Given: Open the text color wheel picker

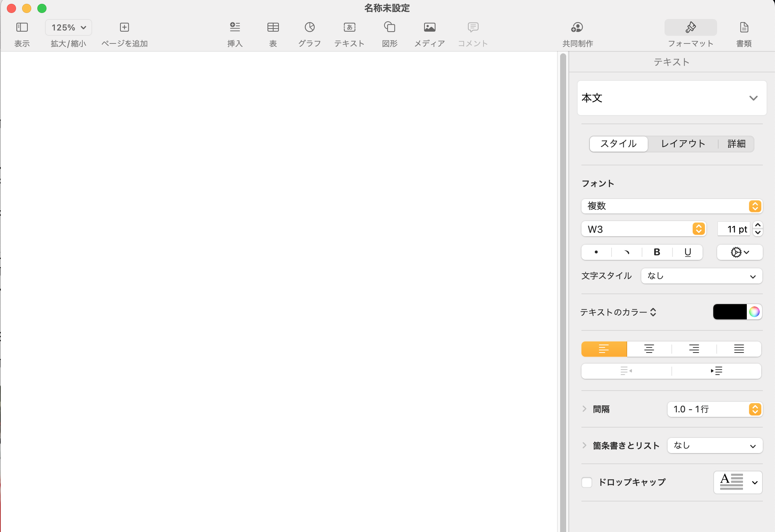Looking at the screenshot, I should tap(754, 312).
